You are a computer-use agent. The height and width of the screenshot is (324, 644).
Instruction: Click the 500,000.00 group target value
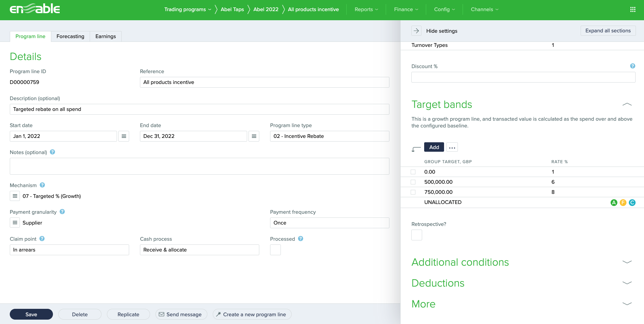coord(438,182)
